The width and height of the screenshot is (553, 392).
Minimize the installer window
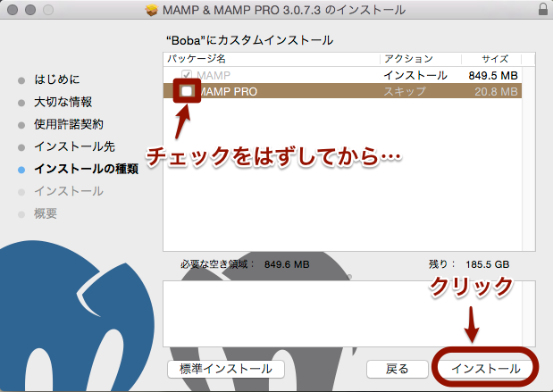[x=30, y=10]
